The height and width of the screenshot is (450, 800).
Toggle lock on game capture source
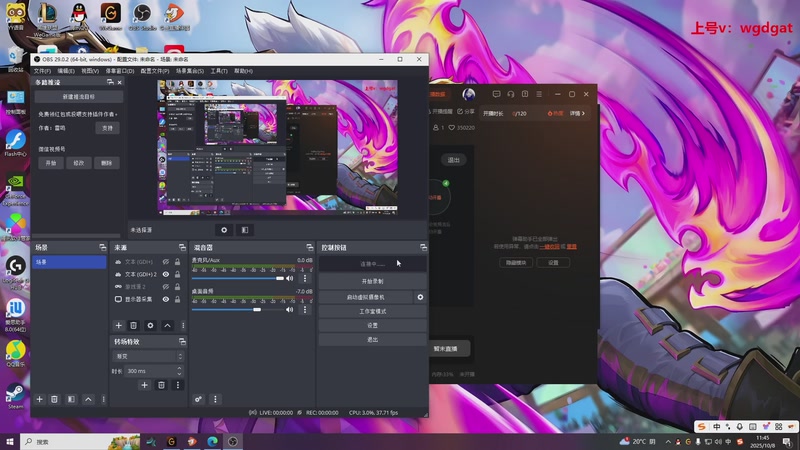pos(178,287)
